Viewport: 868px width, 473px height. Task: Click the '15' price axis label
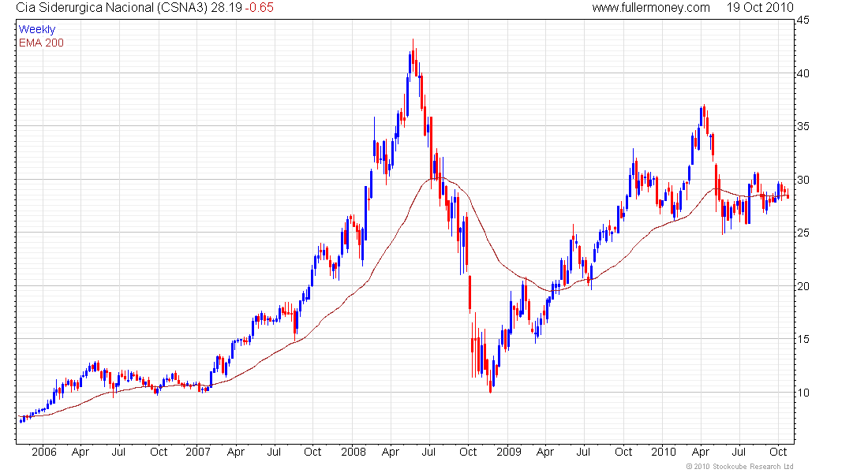(803, 339)
